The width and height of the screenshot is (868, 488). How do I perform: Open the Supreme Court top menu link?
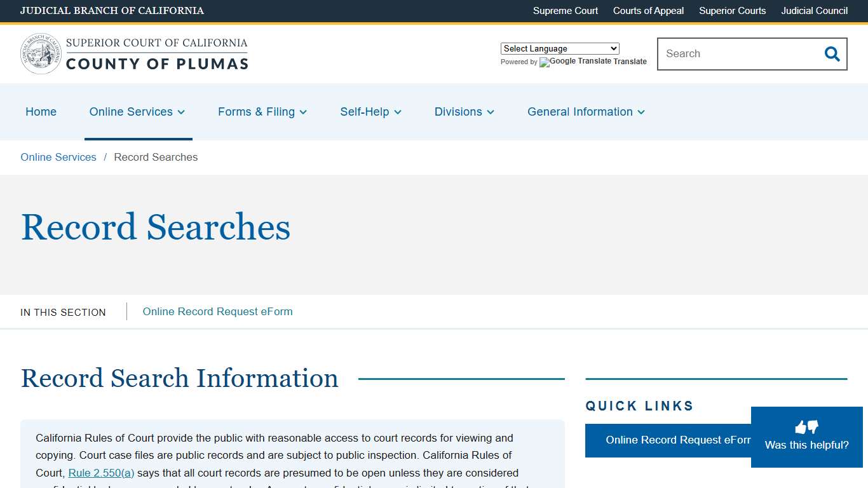pos(565,11)
